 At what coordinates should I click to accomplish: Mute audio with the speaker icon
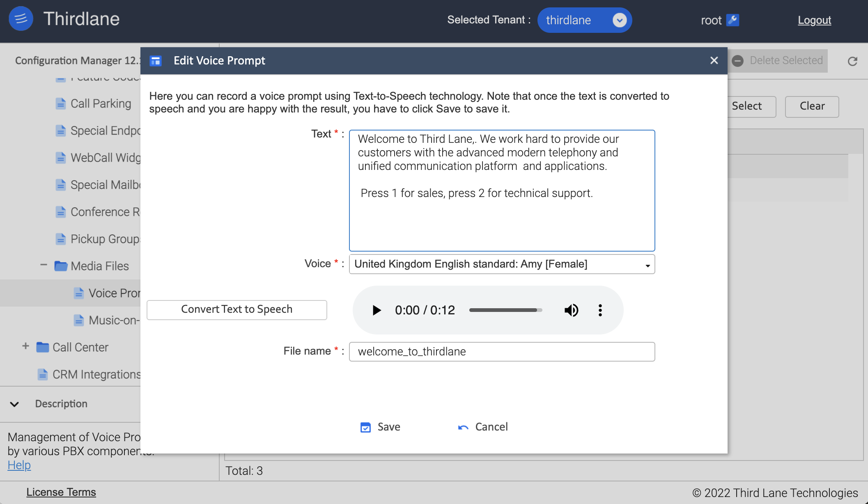click(x=571, y=310)
